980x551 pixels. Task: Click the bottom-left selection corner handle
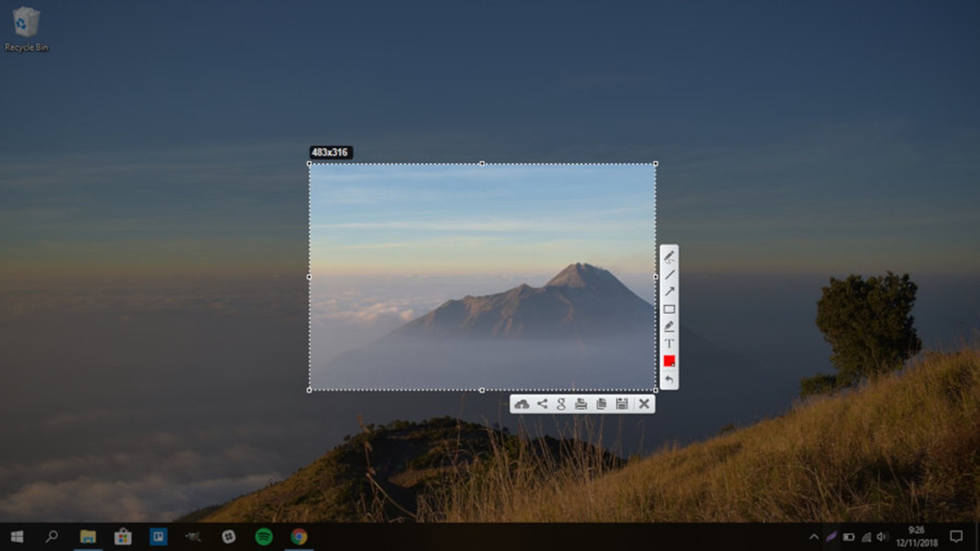point(309,390)
